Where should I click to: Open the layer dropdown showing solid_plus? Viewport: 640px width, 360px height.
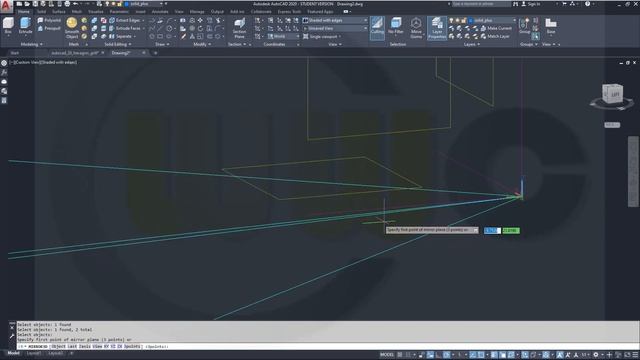pos(492,20)
